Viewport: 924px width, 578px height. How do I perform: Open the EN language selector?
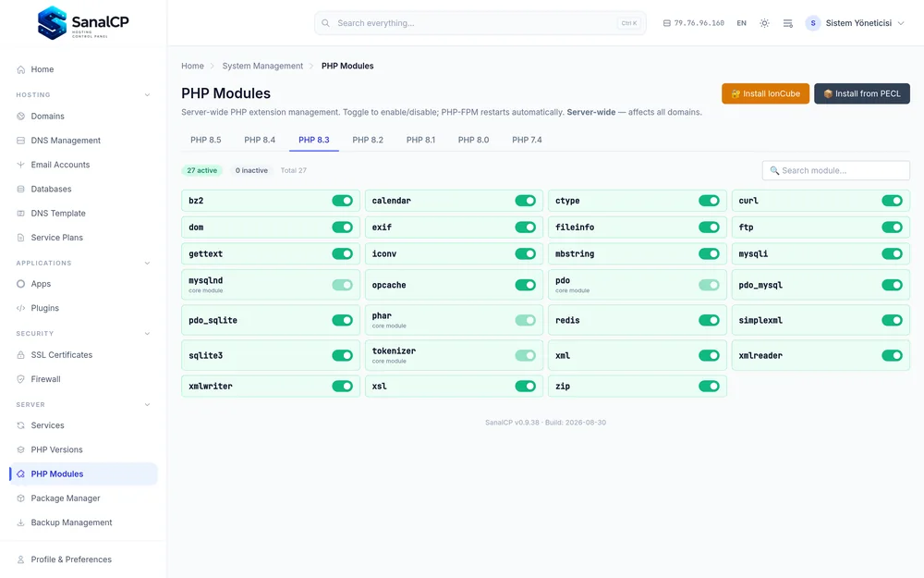tap(741, 23)
